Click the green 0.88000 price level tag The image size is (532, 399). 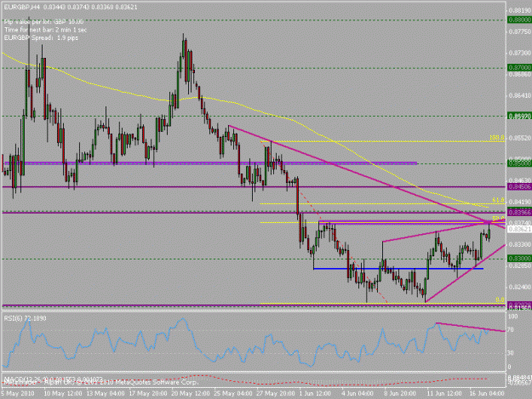pos(519,20)
